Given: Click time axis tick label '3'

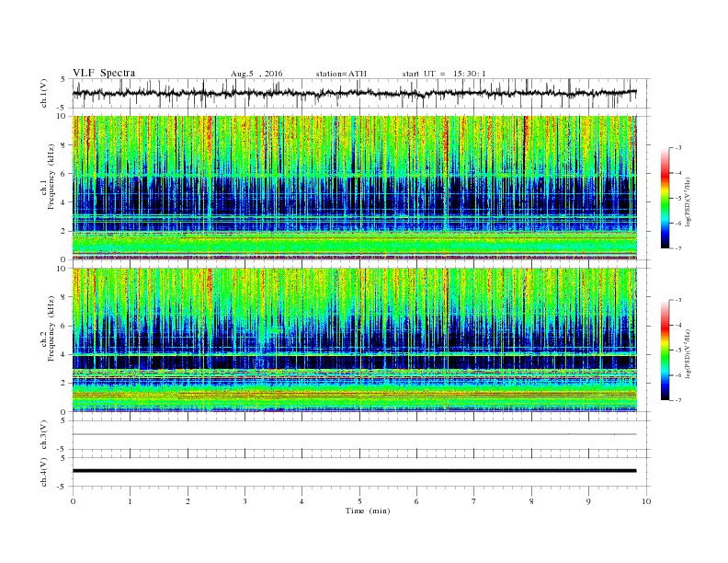Looking at the screenshot, I should coord(245,501).
